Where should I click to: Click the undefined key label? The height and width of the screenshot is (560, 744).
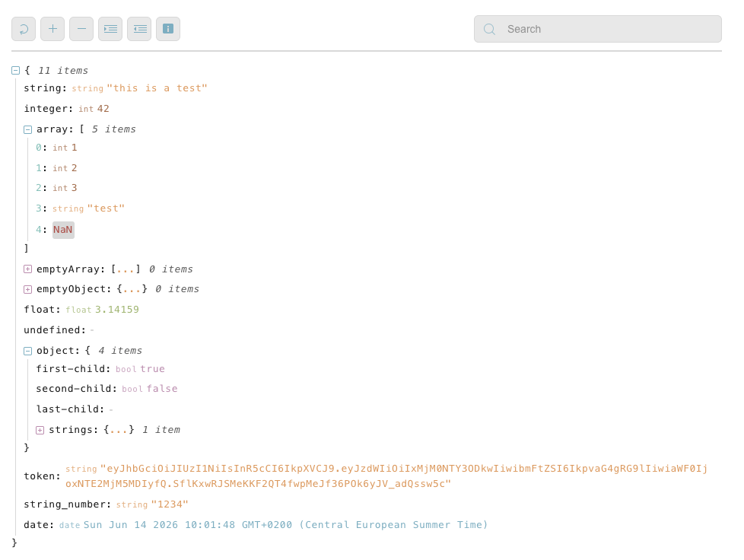(55, 329)
